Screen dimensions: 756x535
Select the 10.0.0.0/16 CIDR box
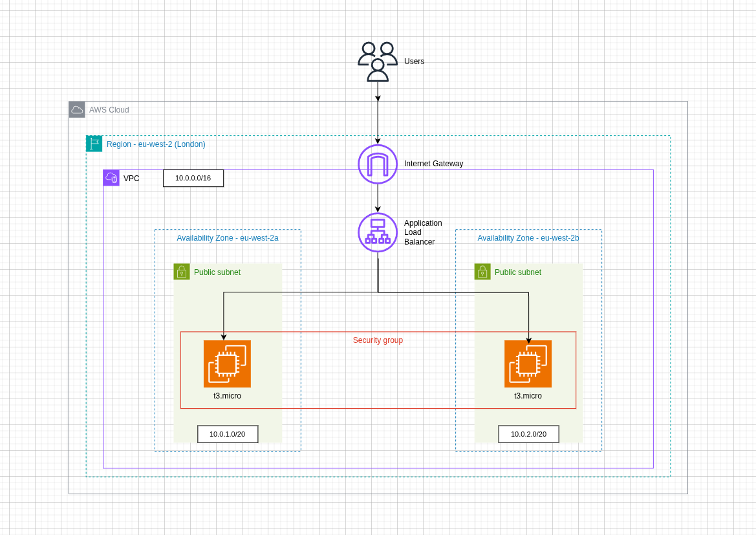[x=193, y=178]
